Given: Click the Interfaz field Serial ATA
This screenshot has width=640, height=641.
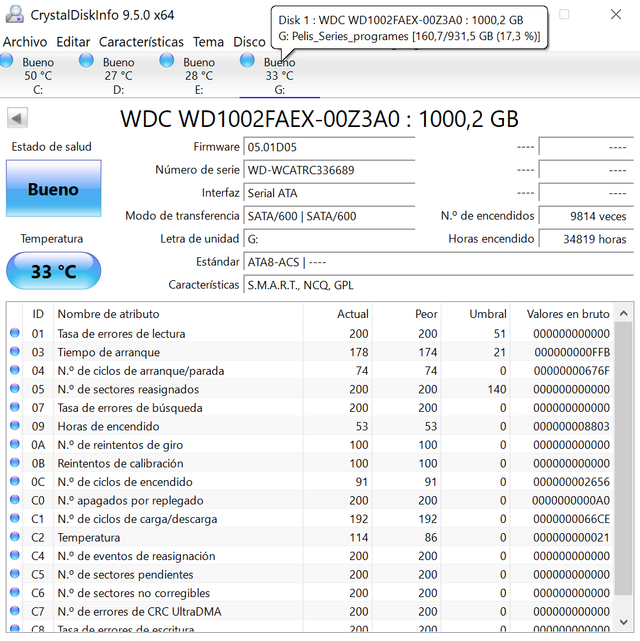Looking at the screenshot, I should pyautogui.click(x=329, y=193).
